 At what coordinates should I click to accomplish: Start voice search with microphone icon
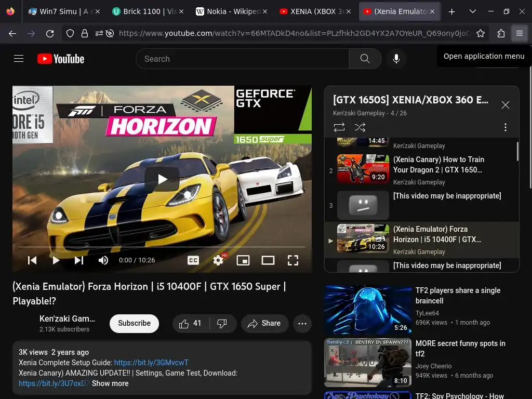(x=396, y=59)
